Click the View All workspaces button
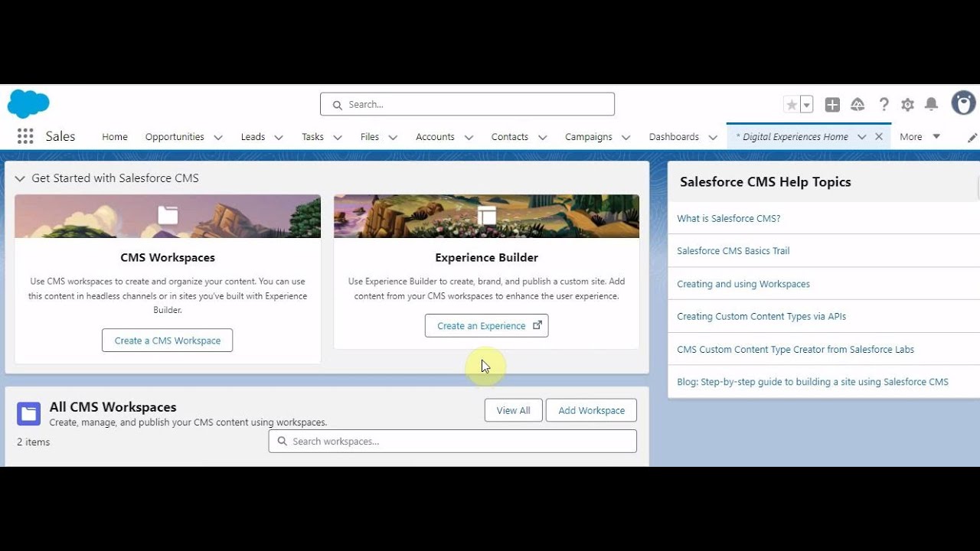Screen dimensions: 980x551 point(513,410)
